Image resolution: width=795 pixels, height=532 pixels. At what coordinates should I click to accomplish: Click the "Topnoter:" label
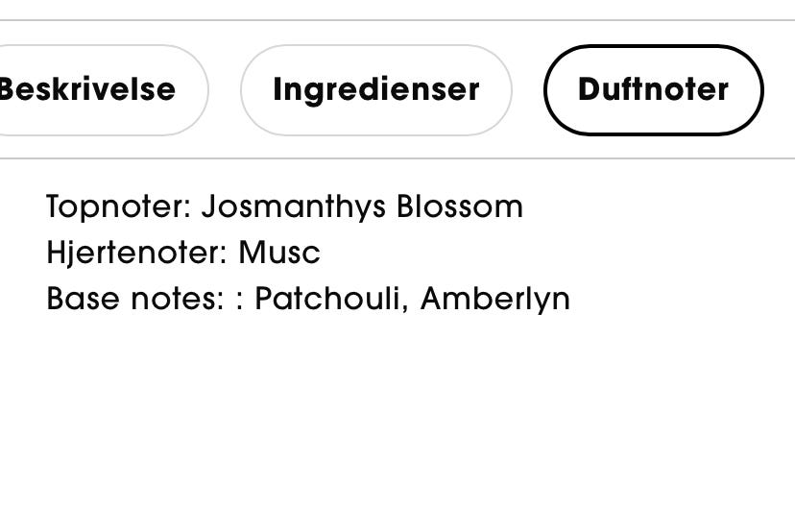point(119,207)
